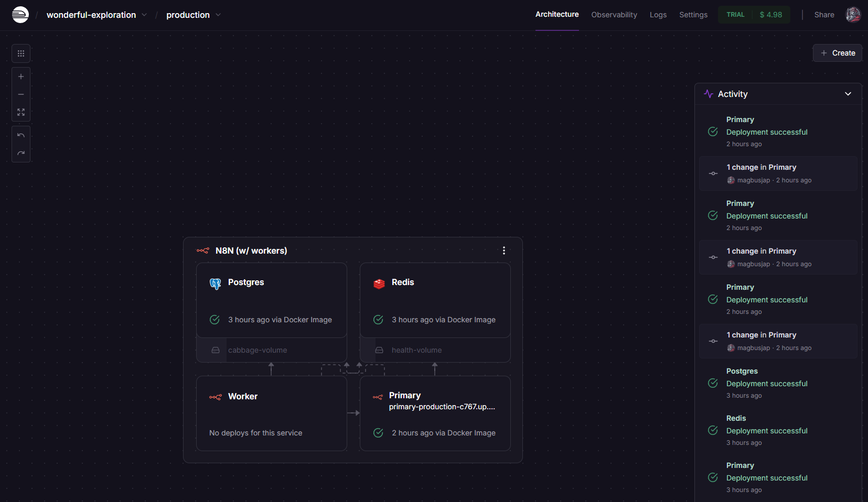
Task: Click the Primary service n8n icon
Action: 378,397
